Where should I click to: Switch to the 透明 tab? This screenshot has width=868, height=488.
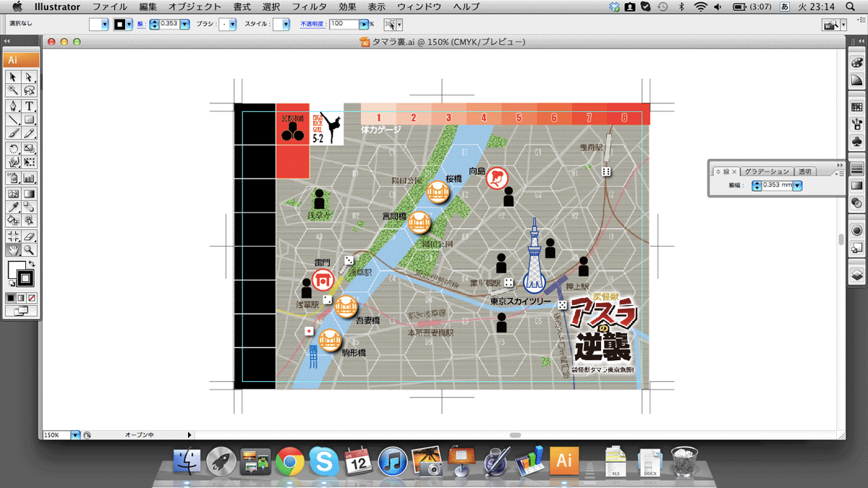point(804,171)
